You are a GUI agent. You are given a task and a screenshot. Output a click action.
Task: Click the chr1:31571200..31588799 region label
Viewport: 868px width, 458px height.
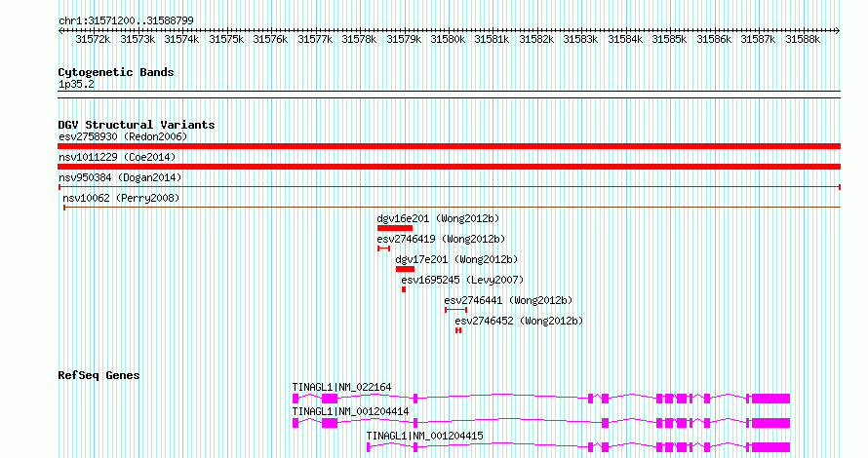tap(126, 21)
